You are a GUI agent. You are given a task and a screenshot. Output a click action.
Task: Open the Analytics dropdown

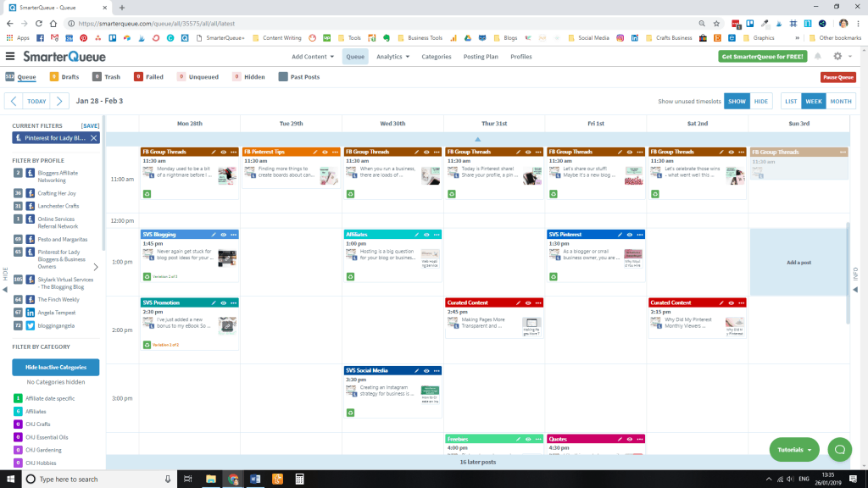393,57
